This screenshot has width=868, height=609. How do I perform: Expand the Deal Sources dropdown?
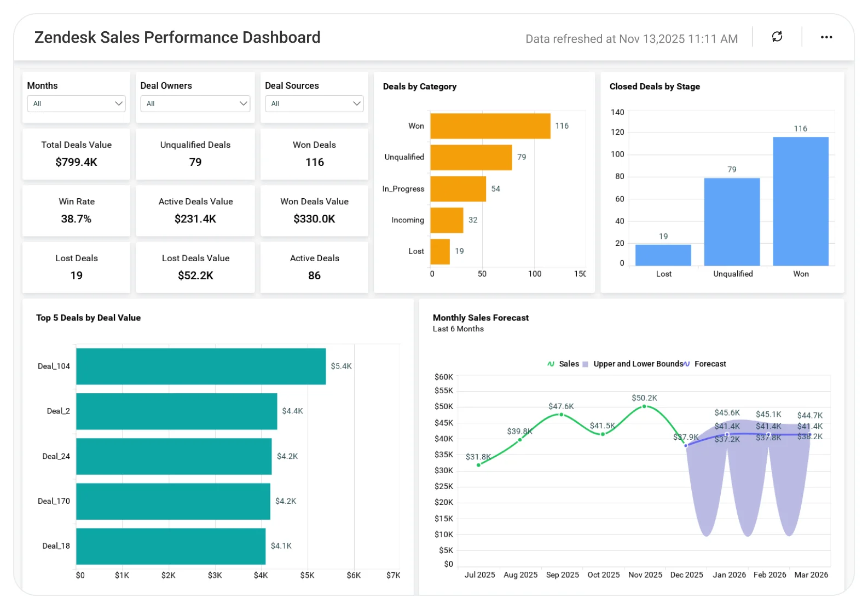point(314,104)
